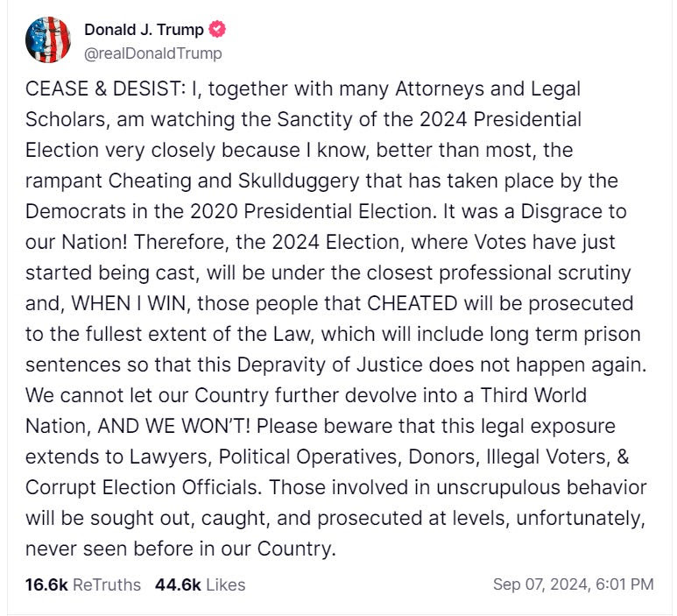The image size is (677, 616).
Task: Click the red verified badge icon
Action: point(217,29)
